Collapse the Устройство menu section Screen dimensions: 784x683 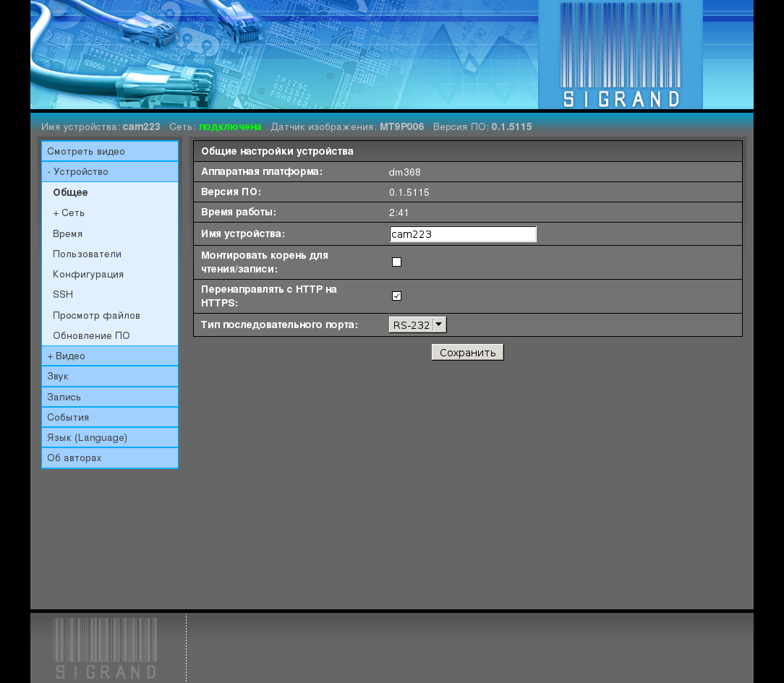[x=110, y=171]
